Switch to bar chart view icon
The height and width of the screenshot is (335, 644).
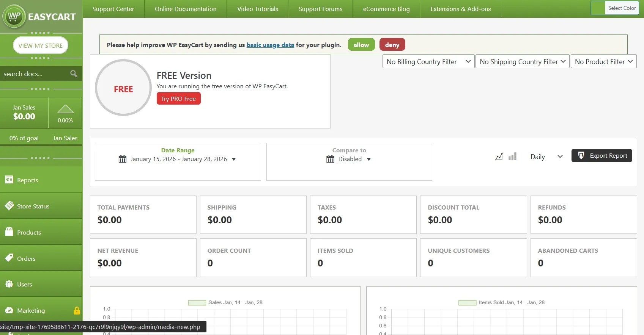click(x=512, y=157)
